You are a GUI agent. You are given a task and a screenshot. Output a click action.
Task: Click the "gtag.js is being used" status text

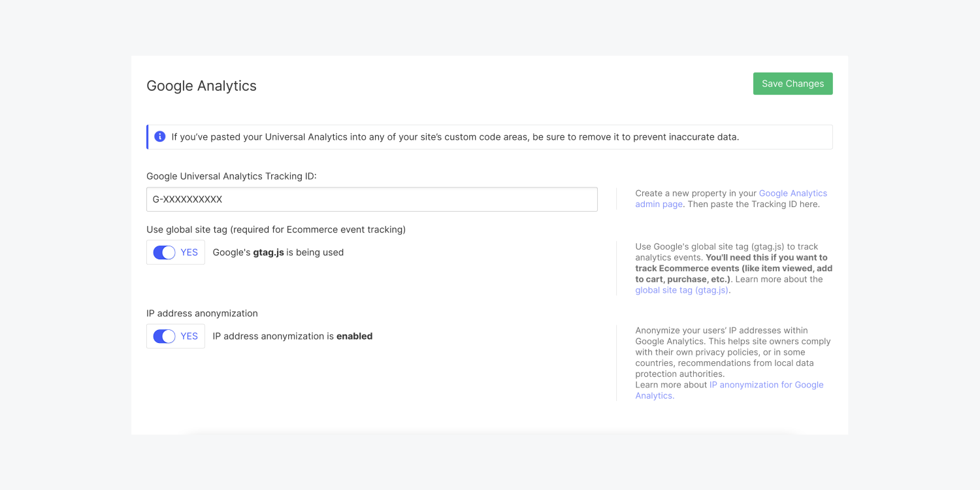point(278,252)
